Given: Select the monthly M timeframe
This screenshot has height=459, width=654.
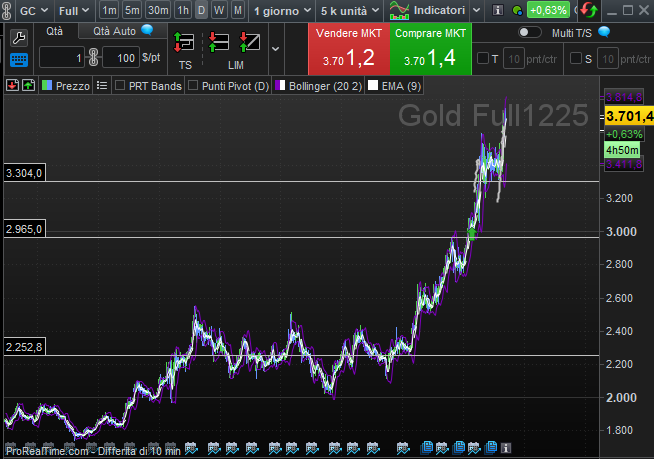Looking at the screenshot, I should (238, 10).
